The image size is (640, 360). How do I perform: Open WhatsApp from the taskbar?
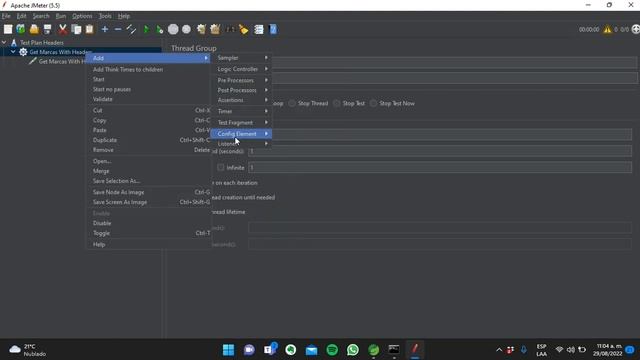[353, 350]
